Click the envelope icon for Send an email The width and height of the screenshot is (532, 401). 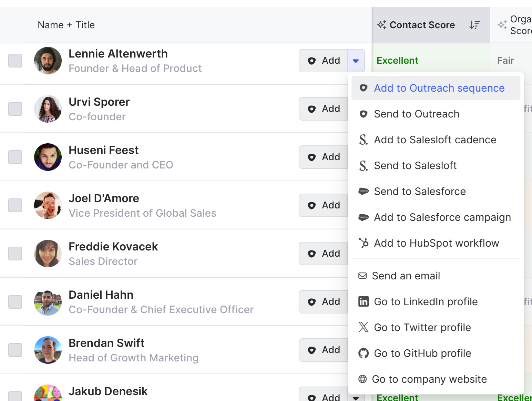click(362, 276)
